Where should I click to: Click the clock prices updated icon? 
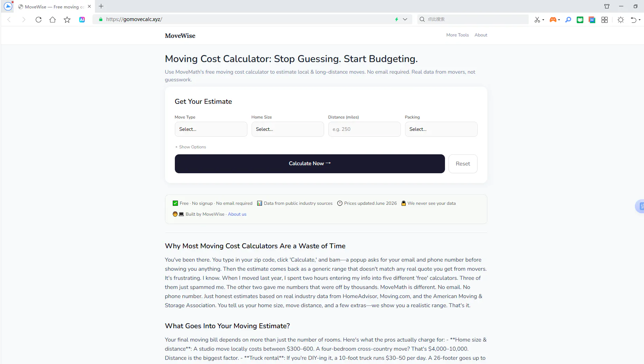(340, 203)
